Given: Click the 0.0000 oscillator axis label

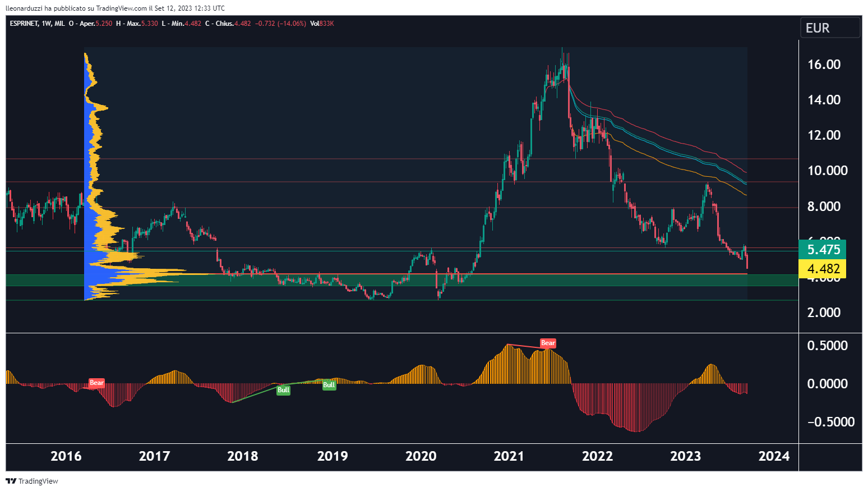Looking at the screenshot, I should (x=827, y=384).
